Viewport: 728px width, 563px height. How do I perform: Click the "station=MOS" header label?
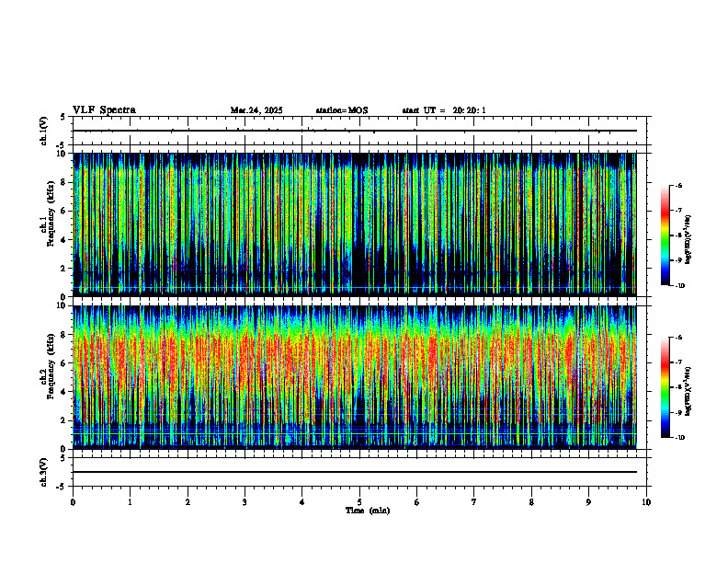pyautogui.click(x=342, y=110)
